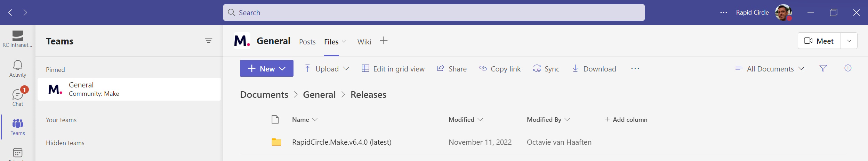
Task: Open RapidCircle.Make.v6.4.0 (latest) folder
Action: pos(341,142)
